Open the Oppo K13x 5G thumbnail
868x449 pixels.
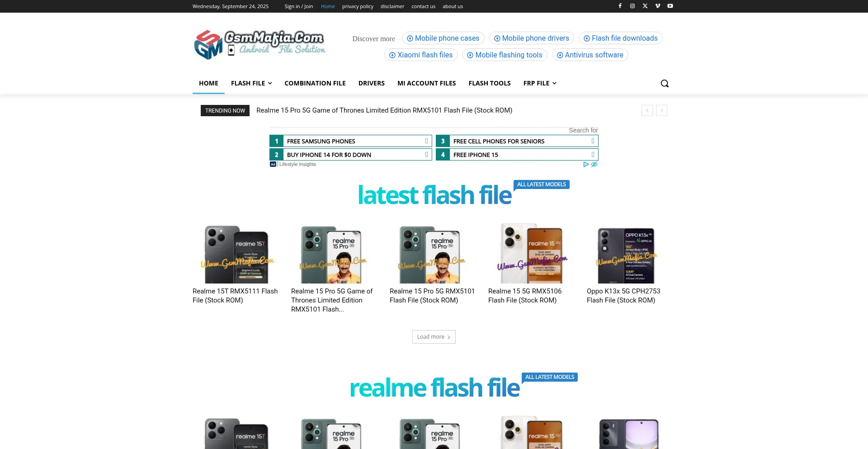[630, 253]
